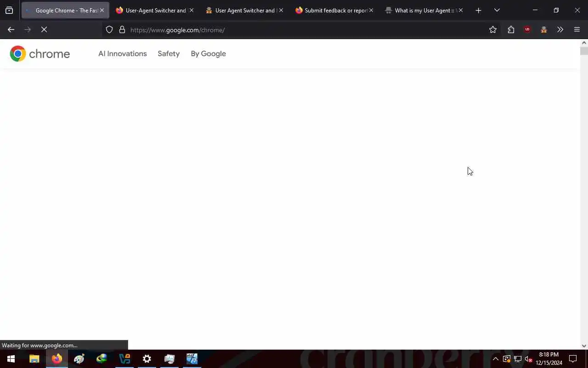This screenshot has height=368, width=588.
Task: Open AI Innovations page
Action: (x=123, y=54)
